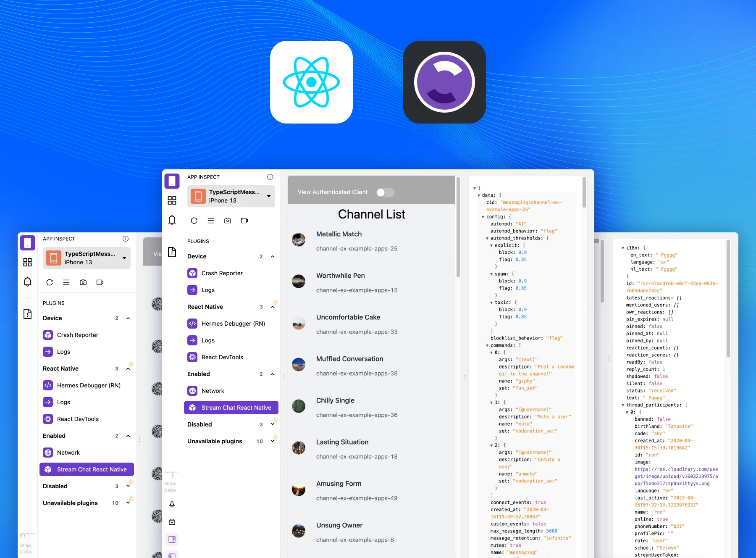Image resolution: width=756 pixels, height=558 pixels.
Task: Click the screen recording video icon
Action: click(244, 220)
